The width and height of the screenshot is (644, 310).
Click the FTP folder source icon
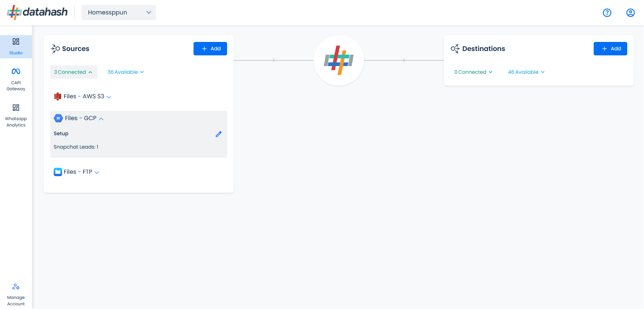(x=58, y=172)
